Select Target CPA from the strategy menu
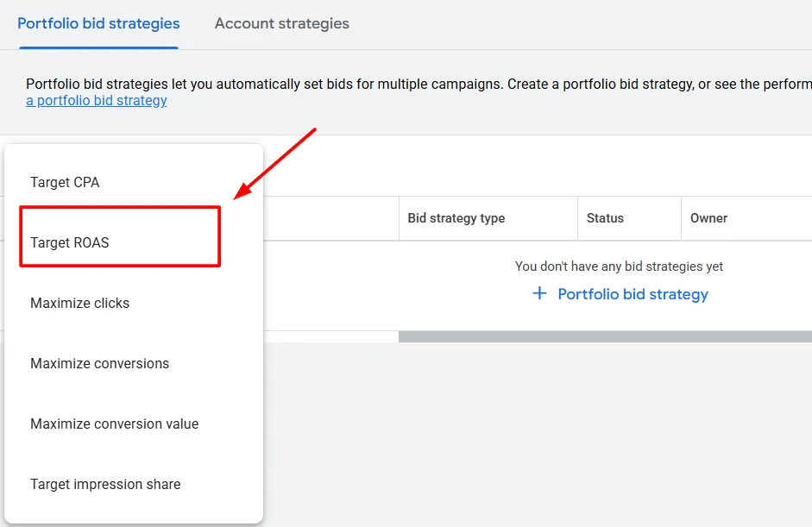Viewport: 812px width, 527px height. click(x=65, y=182)
